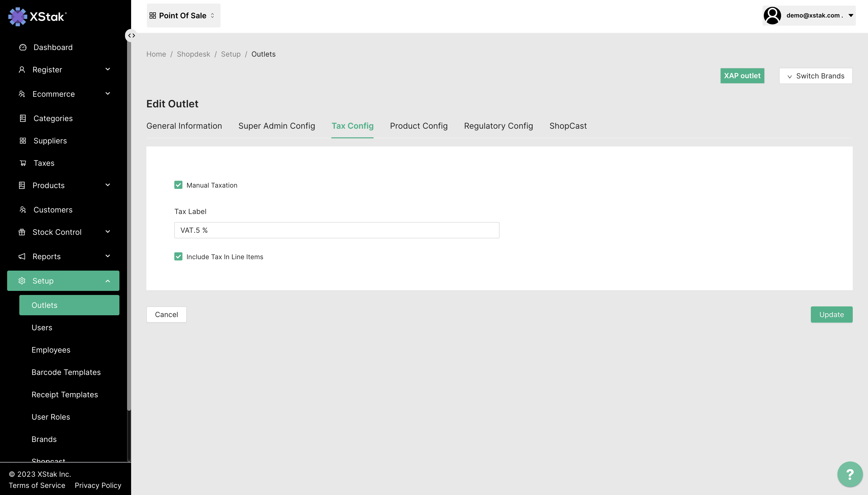Switch to the Product Config tab
The width and height of the screenshot is (868, 495).
418,126
